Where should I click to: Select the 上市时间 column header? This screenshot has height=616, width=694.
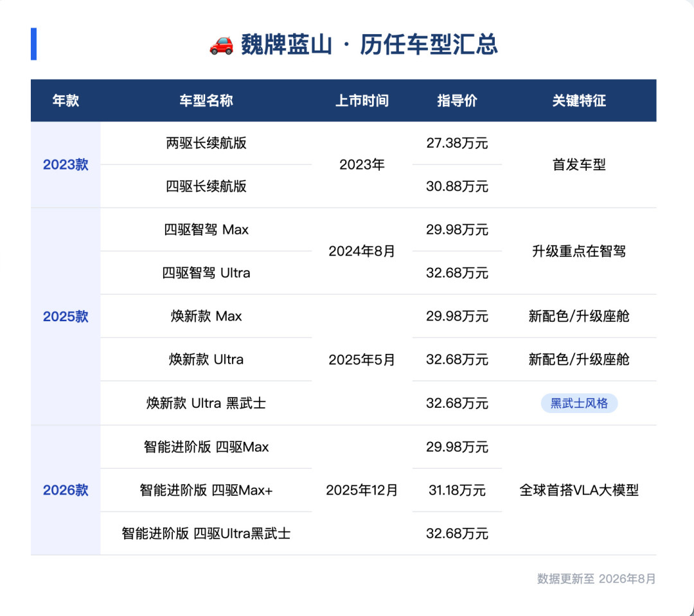[362, 100]
